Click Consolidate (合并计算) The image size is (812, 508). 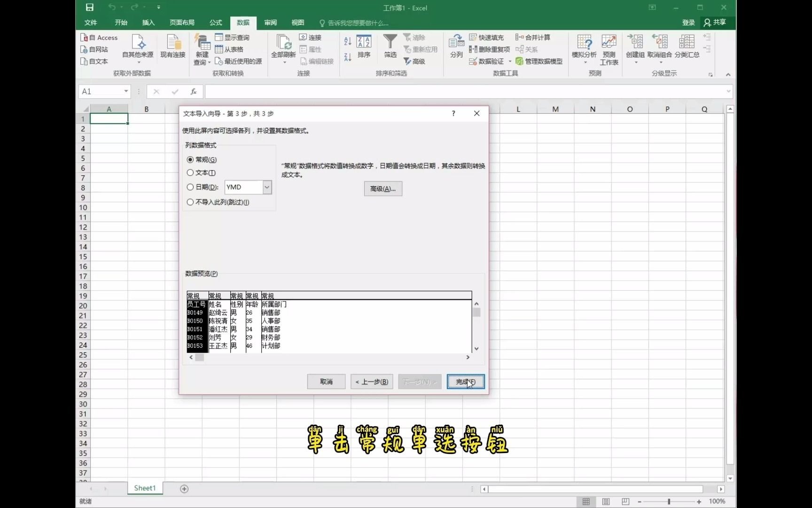point(533,38)
